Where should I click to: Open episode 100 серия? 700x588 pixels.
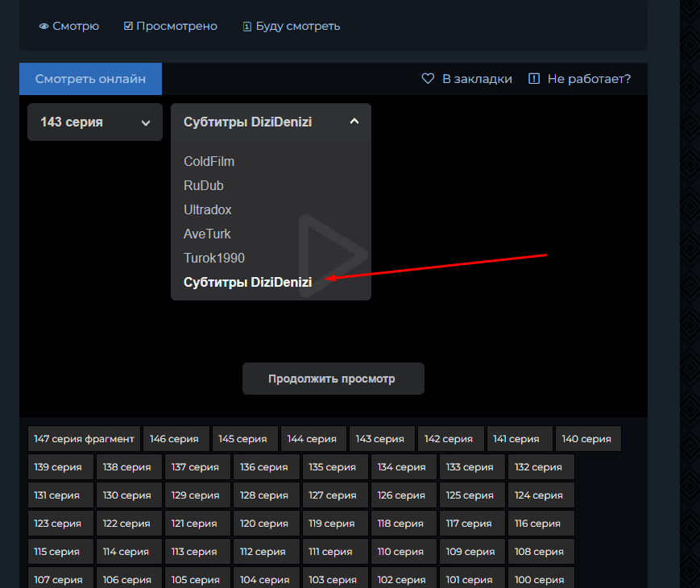[539, 579]
